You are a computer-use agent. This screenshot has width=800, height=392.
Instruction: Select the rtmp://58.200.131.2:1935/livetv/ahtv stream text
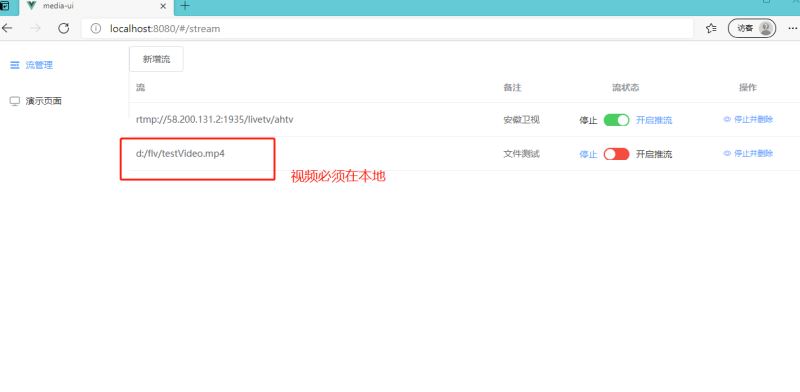coord(214,119)
